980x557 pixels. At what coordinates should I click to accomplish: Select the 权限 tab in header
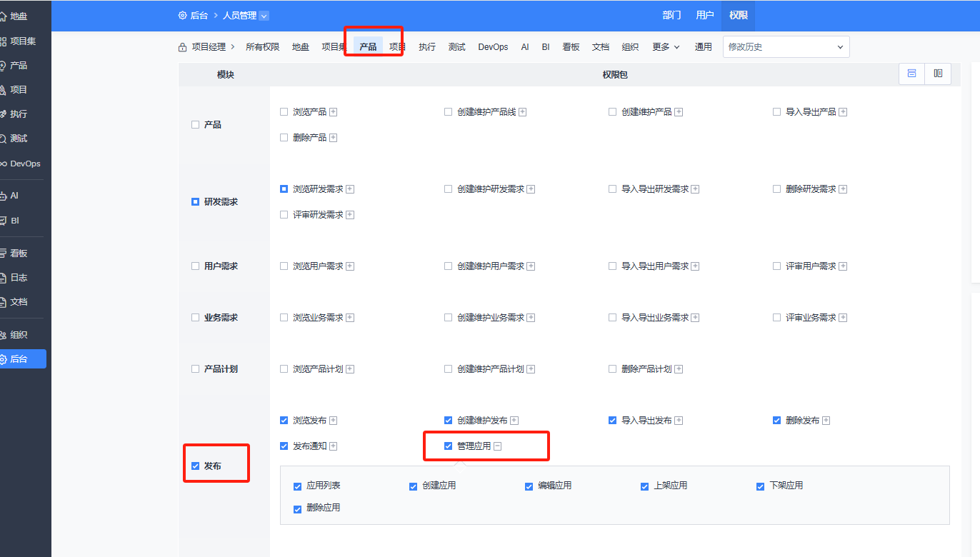point(738,15)
